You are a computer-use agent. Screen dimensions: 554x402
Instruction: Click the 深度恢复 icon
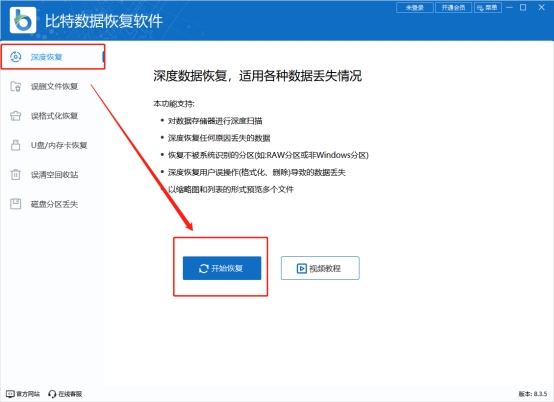tap(16, 57)
